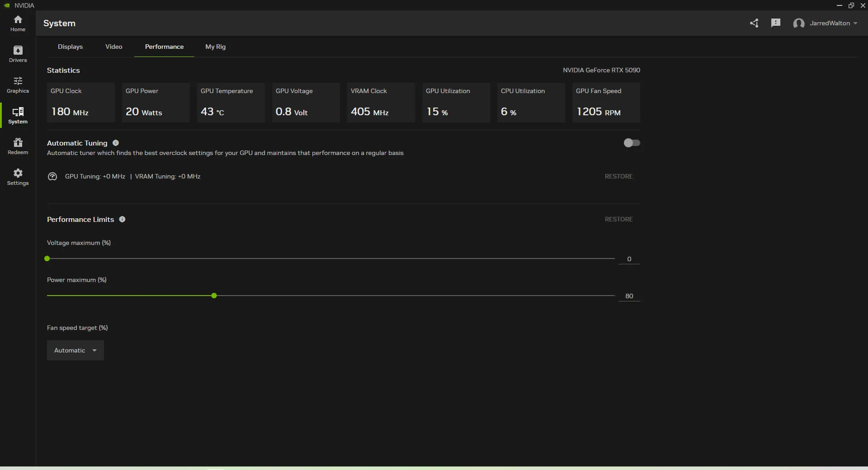Click the Power maximum slider handle

tap(214, 296)
